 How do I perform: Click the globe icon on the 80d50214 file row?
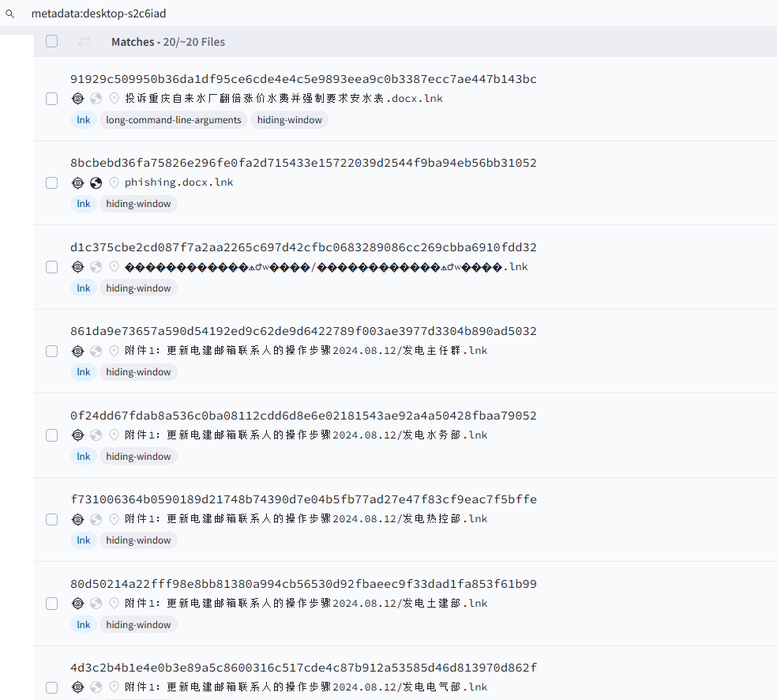96,604
